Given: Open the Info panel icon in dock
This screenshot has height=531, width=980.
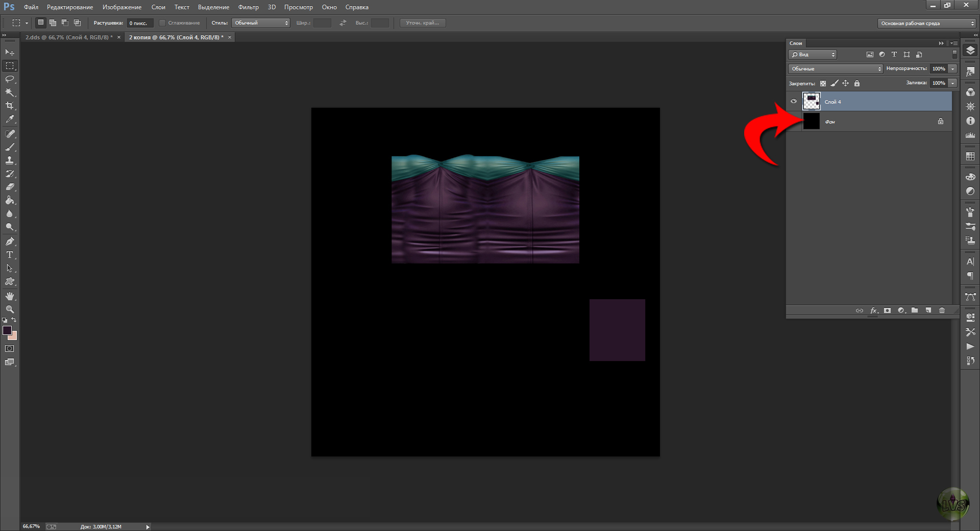Looking at the screenshot, I should click(x=970, y=121).
